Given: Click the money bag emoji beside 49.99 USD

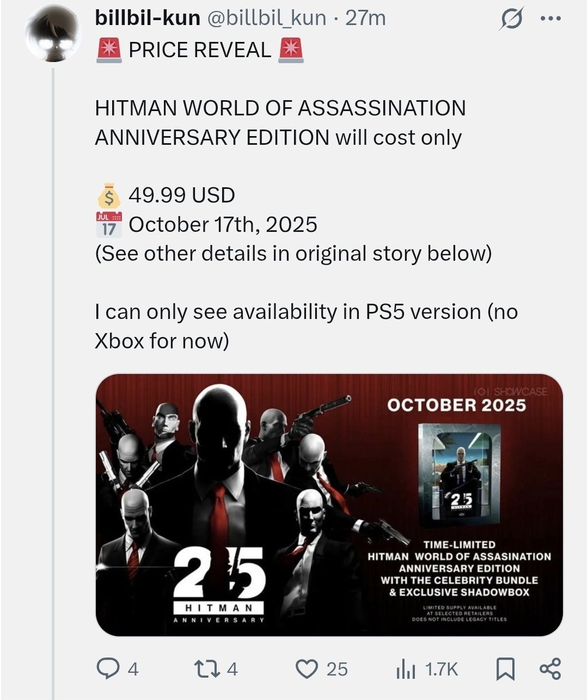Looking at the screenshot, I should pyautogui.click(x=109, y=195).
